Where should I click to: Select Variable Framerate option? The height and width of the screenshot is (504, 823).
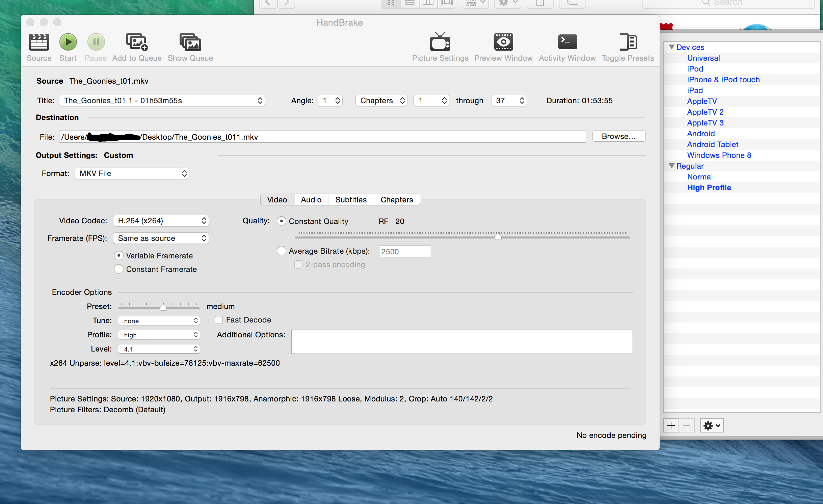click(x=118, y=255)
